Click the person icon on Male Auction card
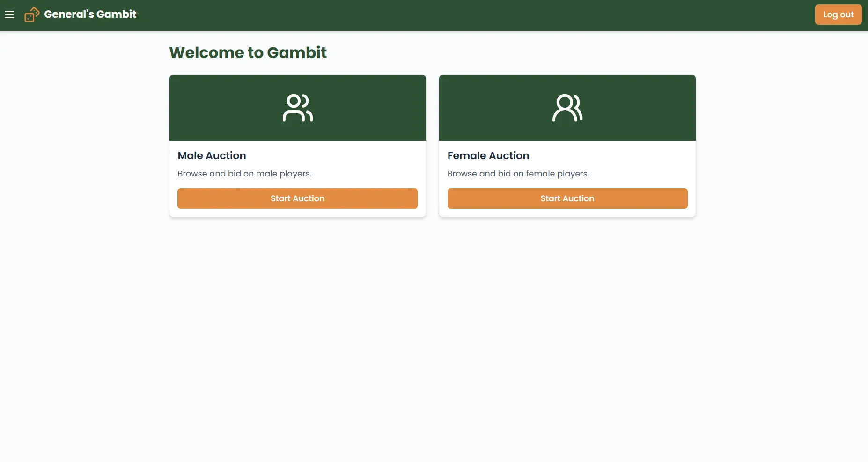868x462 pixels. (x=297, y=108)
